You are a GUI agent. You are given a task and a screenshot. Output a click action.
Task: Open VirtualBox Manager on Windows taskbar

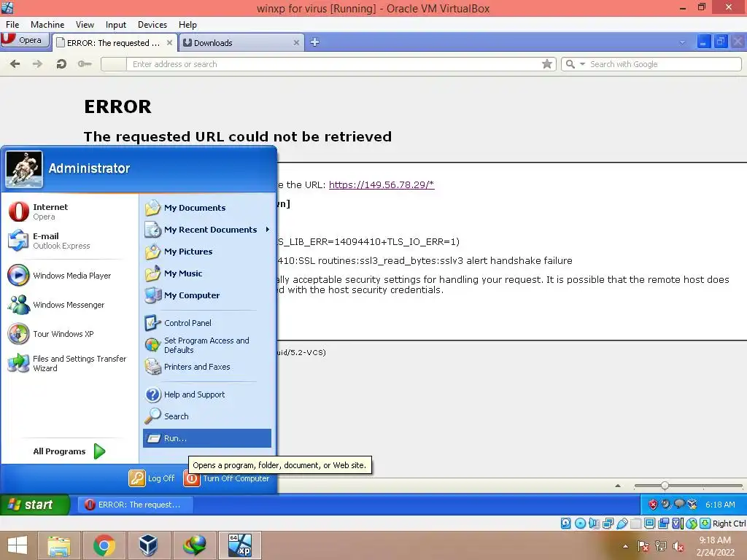[148, 545]
